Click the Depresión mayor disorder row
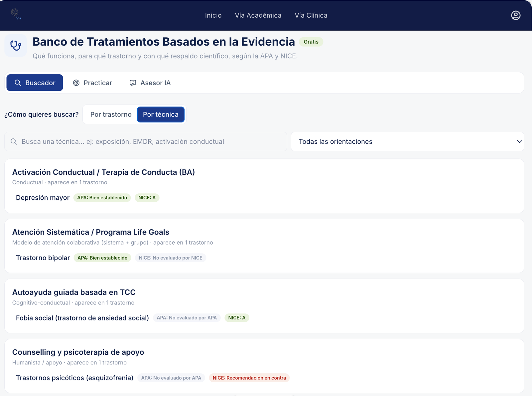 (x=43, y=198)
